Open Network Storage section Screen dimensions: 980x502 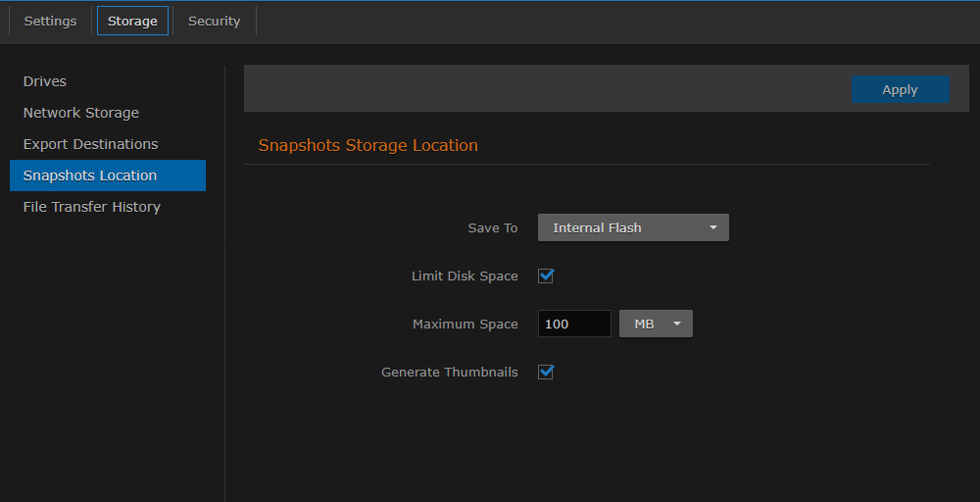coord(81,113)
